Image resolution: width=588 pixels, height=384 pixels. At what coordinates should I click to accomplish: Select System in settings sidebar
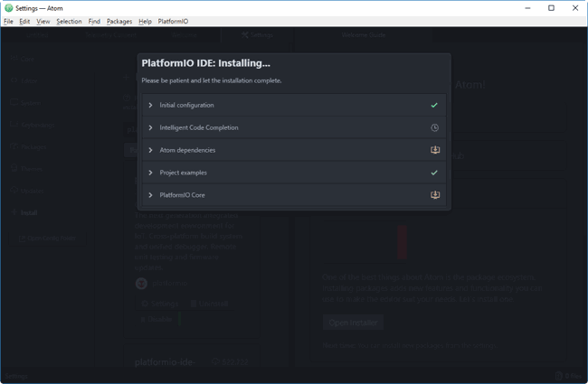coord(25,103)
